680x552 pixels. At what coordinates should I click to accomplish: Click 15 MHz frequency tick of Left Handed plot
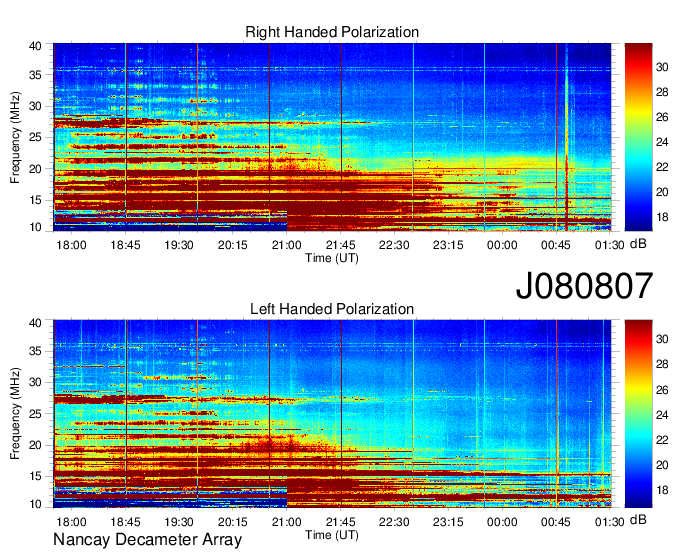click(x=35, y=477)
